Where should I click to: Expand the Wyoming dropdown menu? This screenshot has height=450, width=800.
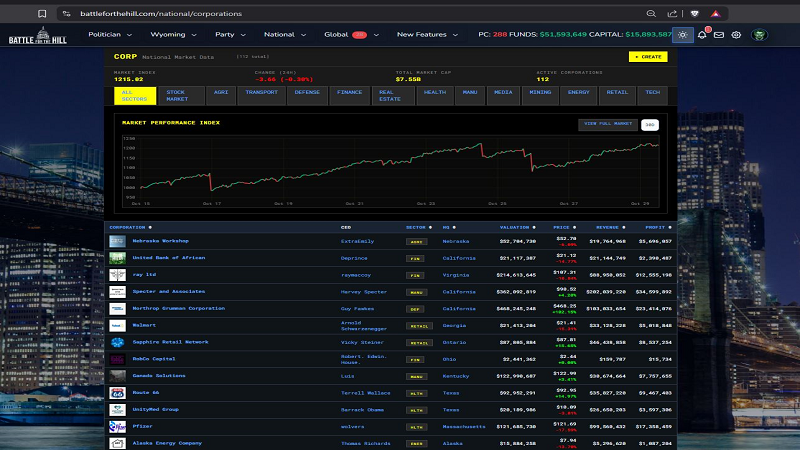click(x=174, y=34)
